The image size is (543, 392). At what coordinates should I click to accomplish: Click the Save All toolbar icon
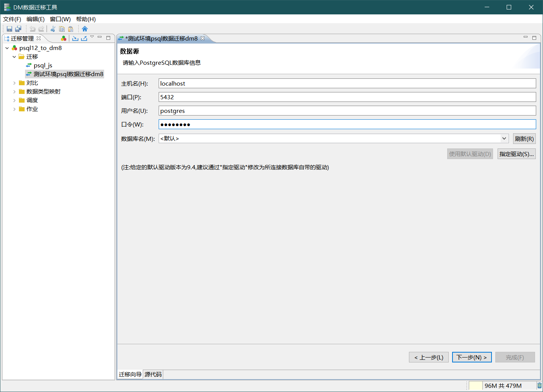(18, 29)
